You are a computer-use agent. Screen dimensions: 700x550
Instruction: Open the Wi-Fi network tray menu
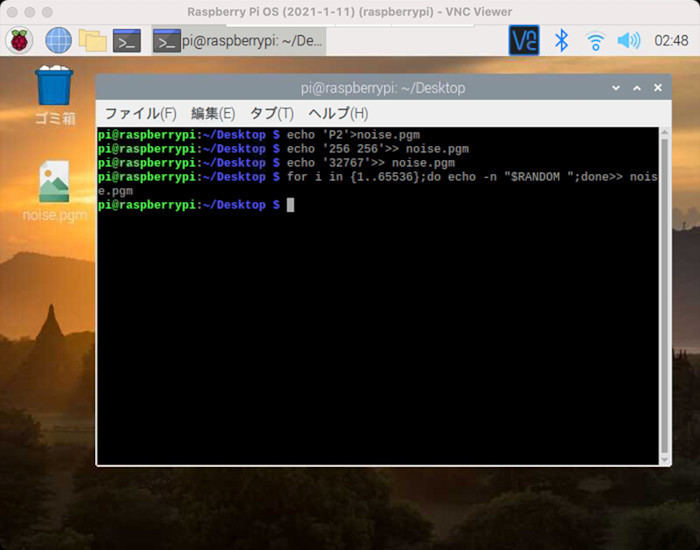595,42
